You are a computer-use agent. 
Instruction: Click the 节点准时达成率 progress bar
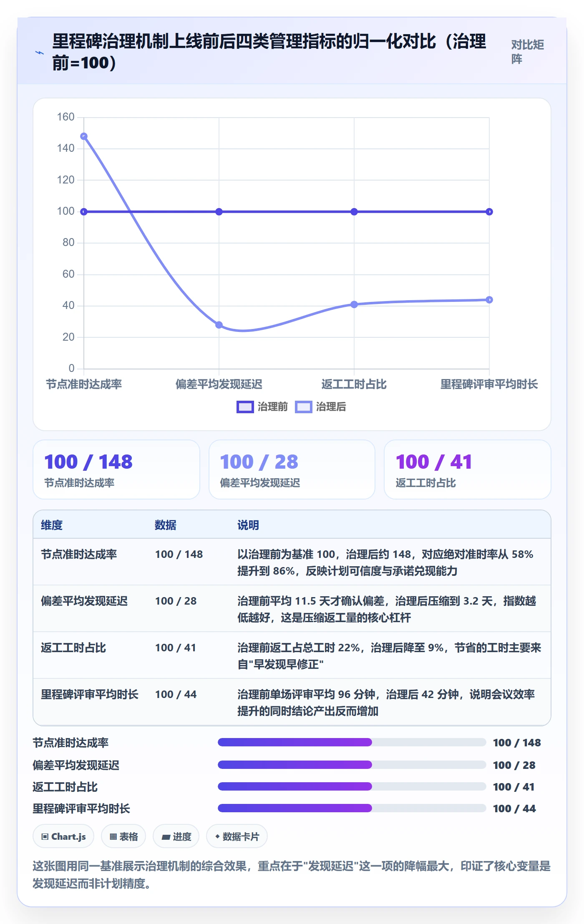click(352, 742)
